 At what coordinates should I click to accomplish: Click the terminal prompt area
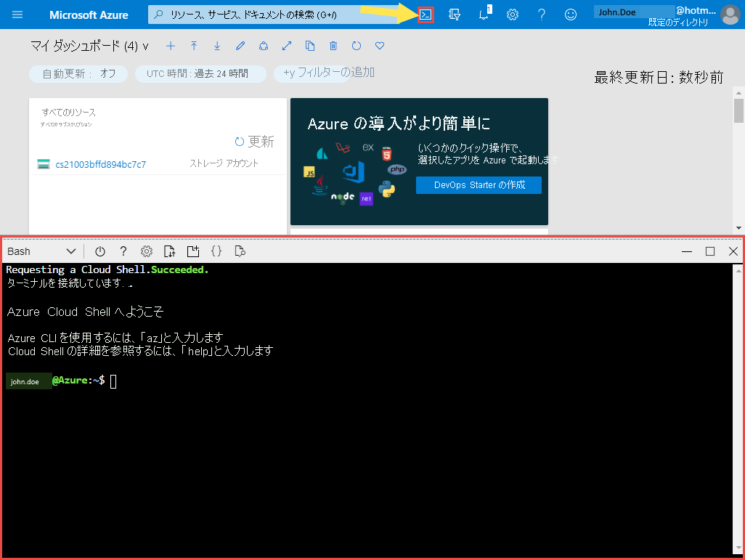(113, 381)
